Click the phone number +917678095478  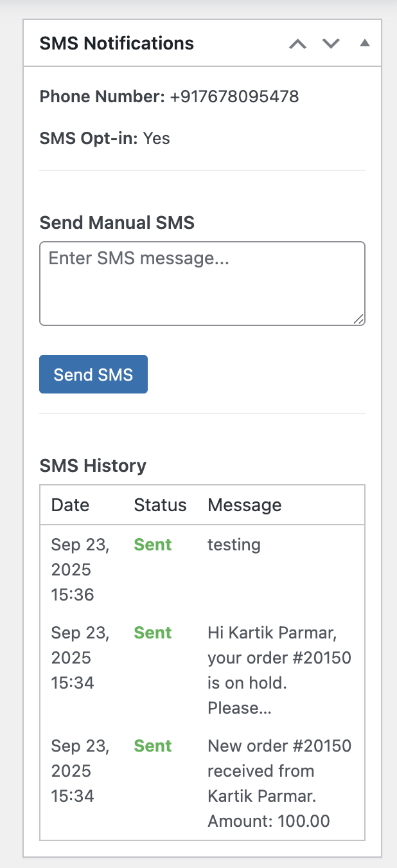click(x=234, y=97)
